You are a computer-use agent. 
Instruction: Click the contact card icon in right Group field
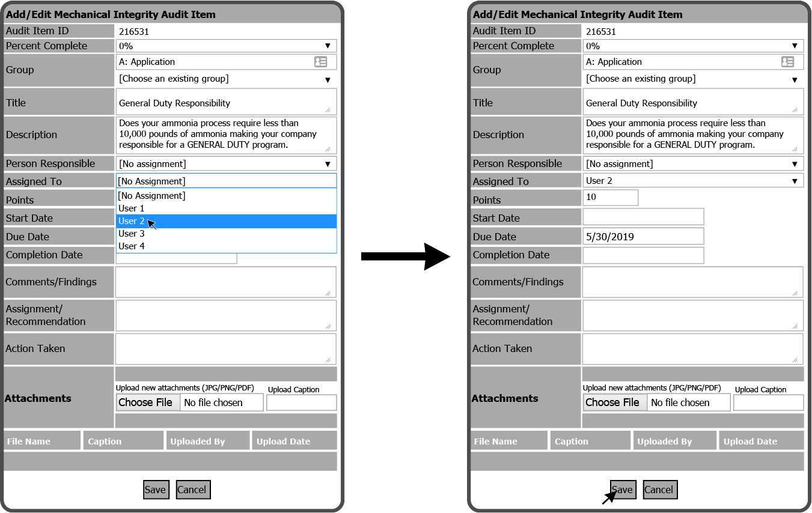tap(787, 62)
